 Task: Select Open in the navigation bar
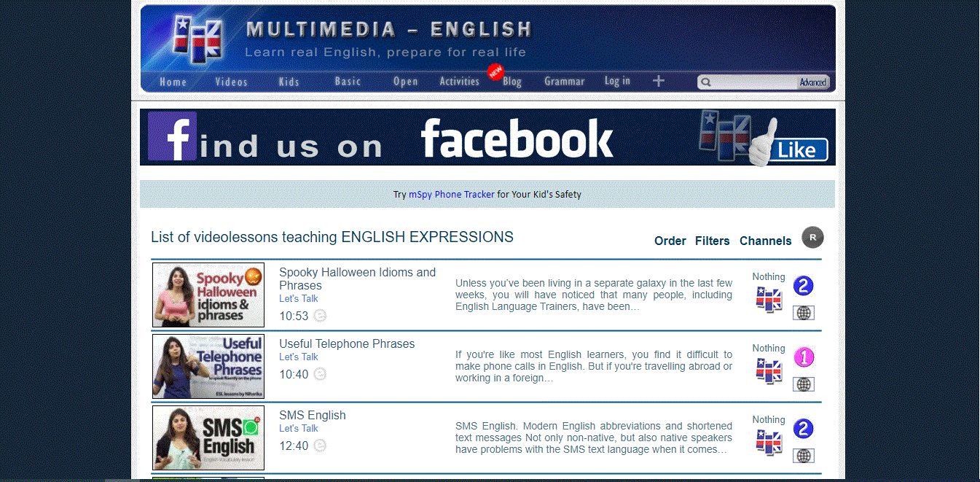pos(406,82)
